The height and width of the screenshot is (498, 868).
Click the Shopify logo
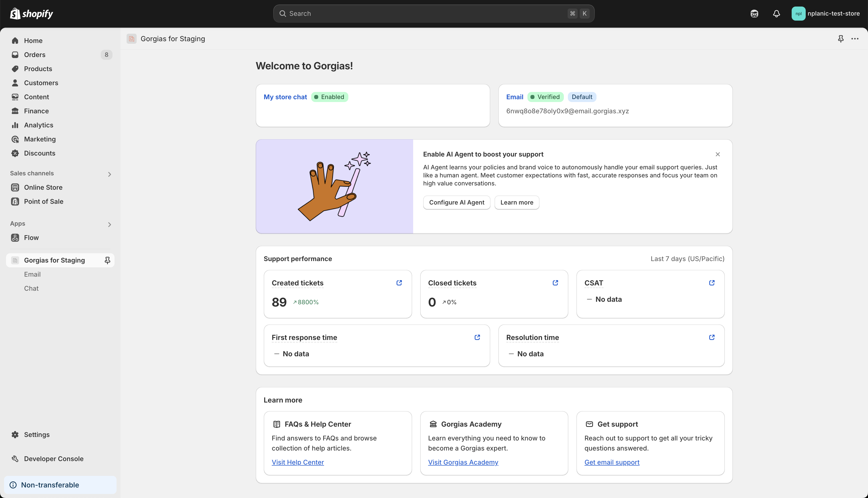click(31, 14)
